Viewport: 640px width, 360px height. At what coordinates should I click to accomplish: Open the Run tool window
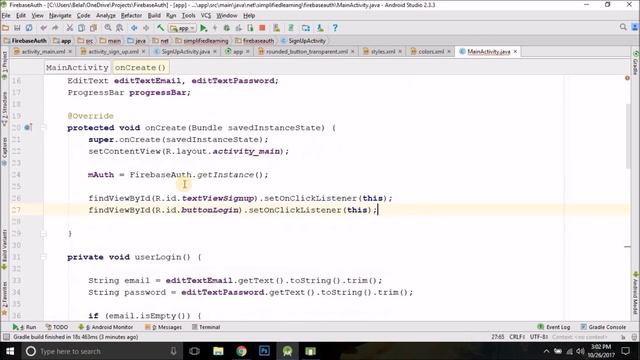pos(24,327)
